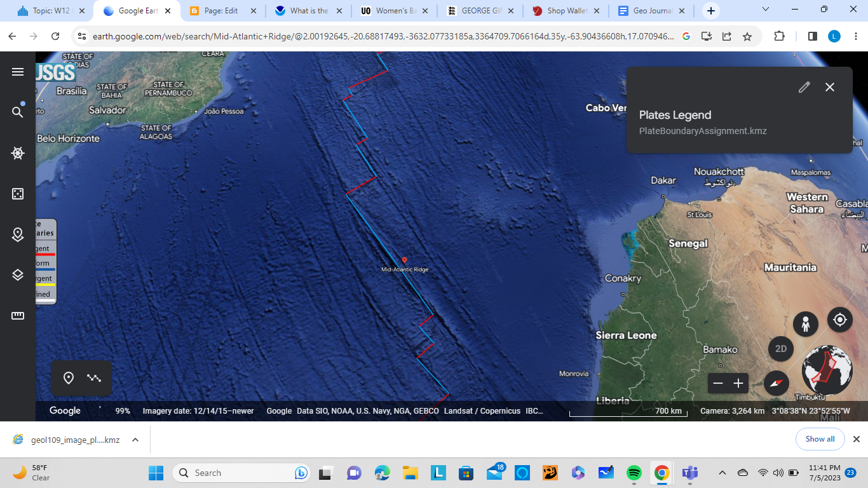This screenshot has width=868, height=488.
Task: Click the Google logo on the map
Action: point(65,411)
